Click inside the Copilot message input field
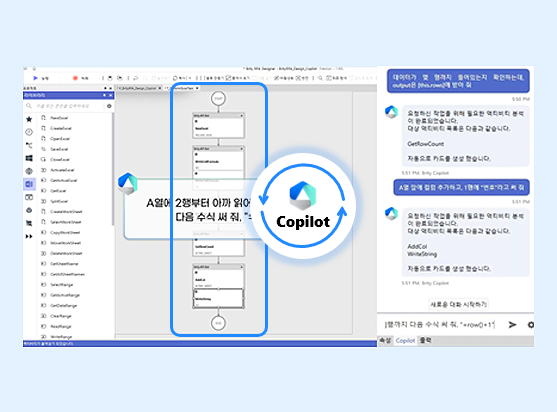 pyautogui.click(x=440, y=325)
